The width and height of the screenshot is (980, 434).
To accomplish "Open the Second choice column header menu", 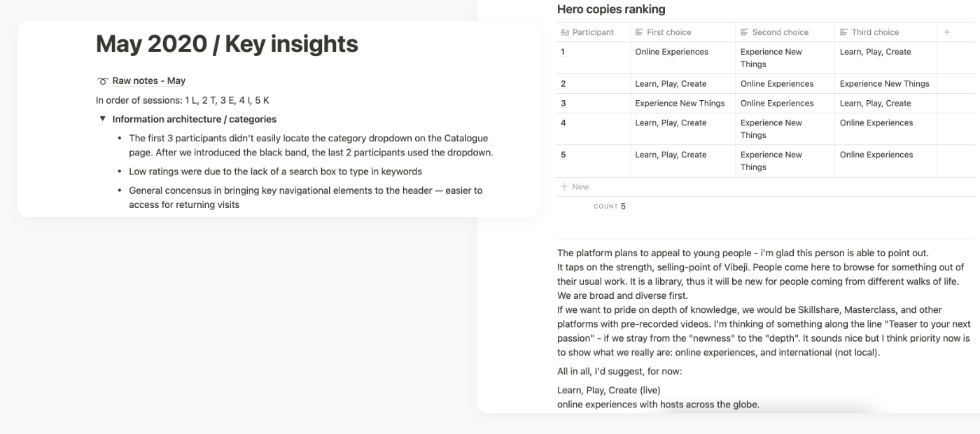I will [780, 32].
